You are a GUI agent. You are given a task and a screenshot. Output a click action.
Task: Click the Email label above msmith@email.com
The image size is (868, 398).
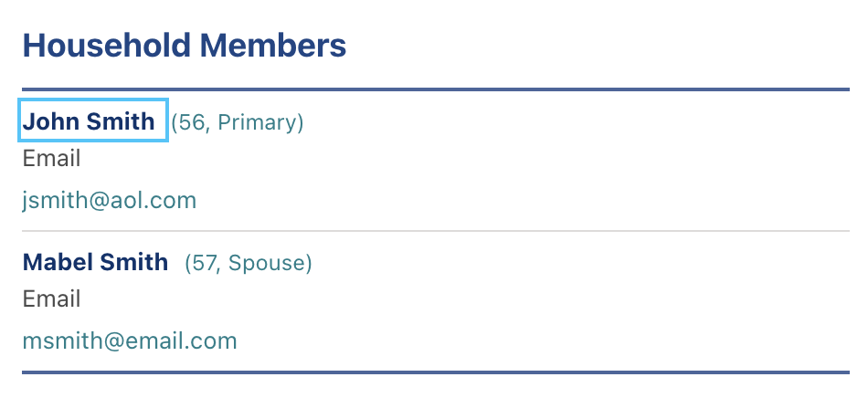click(51, 299)
